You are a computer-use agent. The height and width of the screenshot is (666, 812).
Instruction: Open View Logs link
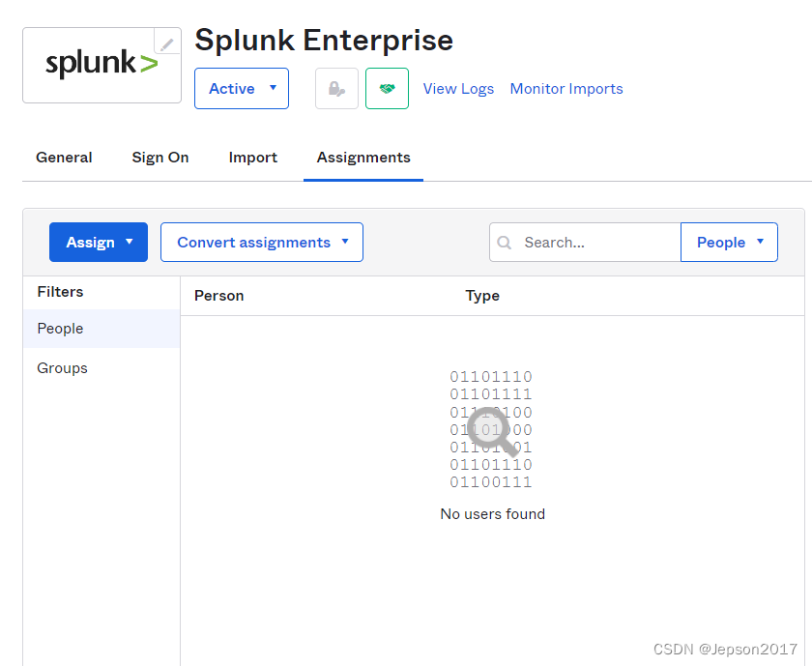pyautogui.click(x=458, y=89)
